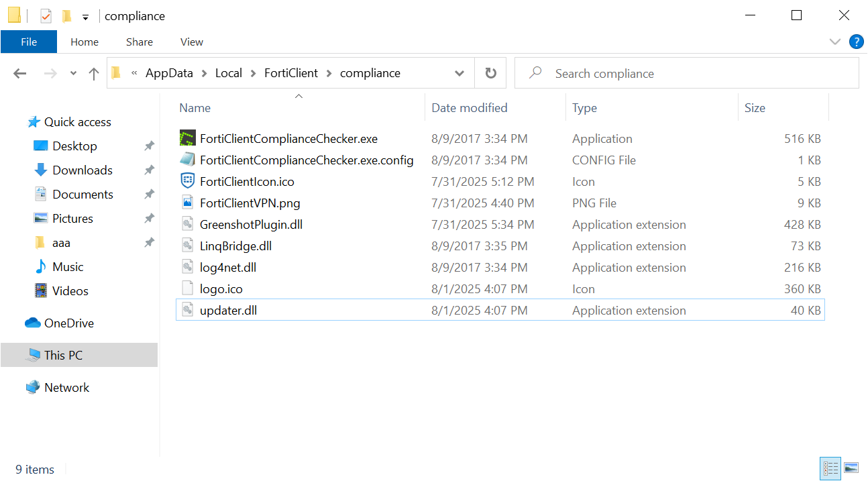Open Downloads in Quick access
Screen dimensions: 868x481
coord(83,170)
